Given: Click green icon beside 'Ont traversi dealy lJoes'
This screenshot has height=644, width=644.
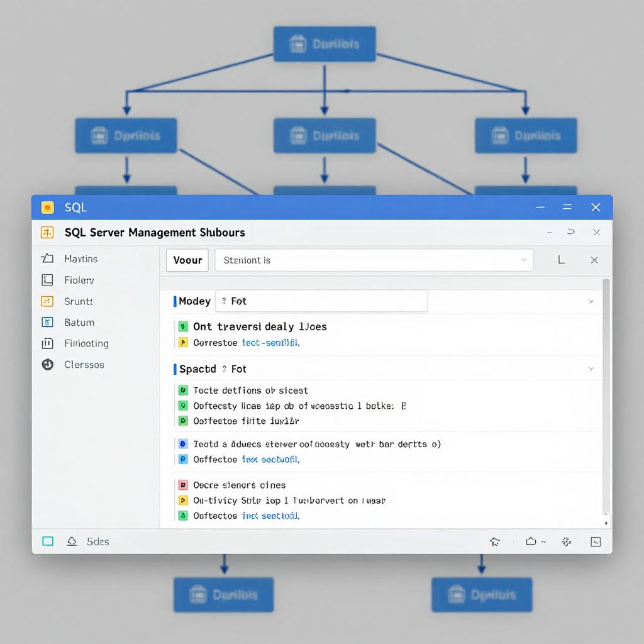Looking at the screenshot, I should [183, 327].
